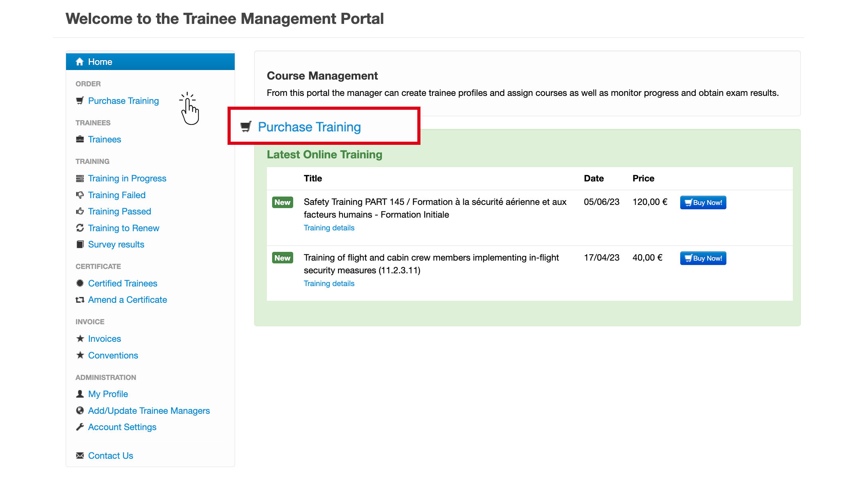Buy the Safety Training PART 145 course

[703, 203]
